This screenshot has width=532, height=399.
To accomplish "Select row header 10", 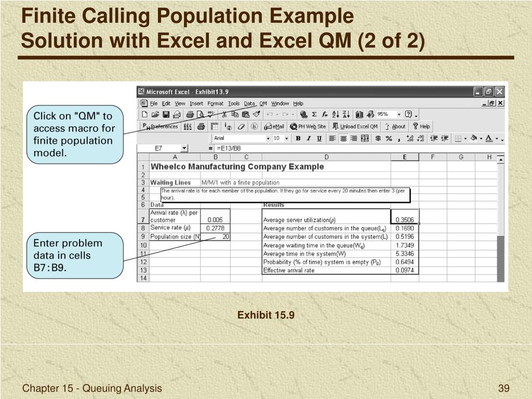I will pyautogui.click(x=143, y=245).
